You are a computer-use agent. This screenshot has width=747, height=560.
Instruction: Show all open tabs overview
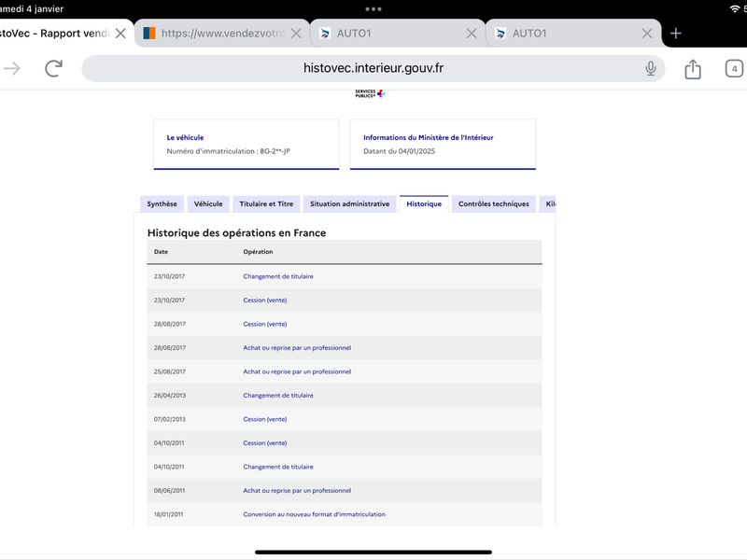[734, 68]
